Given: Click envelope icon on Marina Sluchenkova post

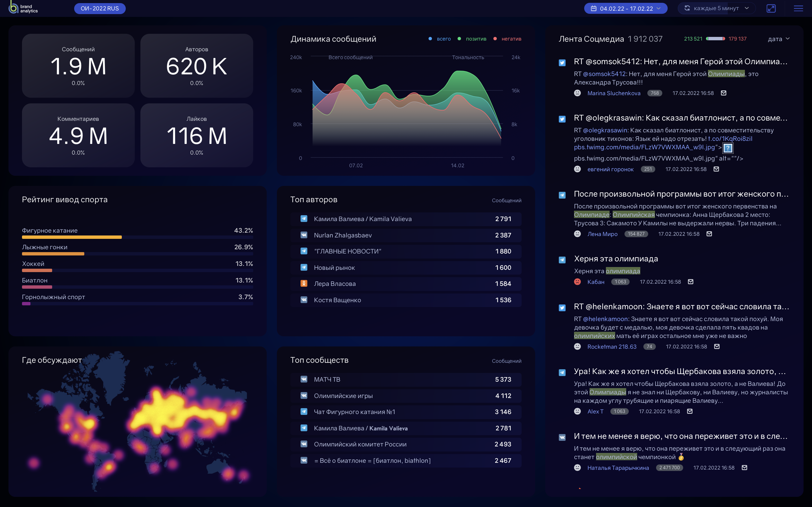Looking at the screenshot, I should (x=724, y=93).
